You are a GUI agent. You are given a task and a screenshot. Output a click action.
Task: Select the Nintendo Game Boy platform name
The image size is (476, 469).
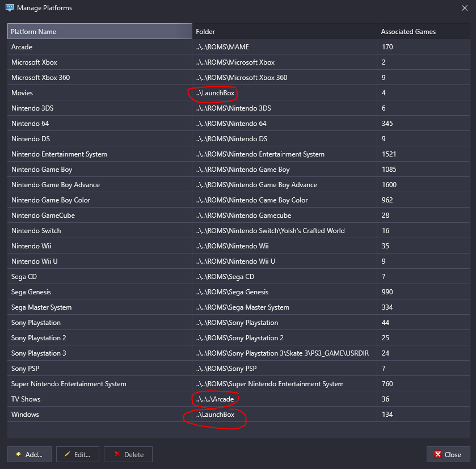pyautogui.click(x=41, y=169)
